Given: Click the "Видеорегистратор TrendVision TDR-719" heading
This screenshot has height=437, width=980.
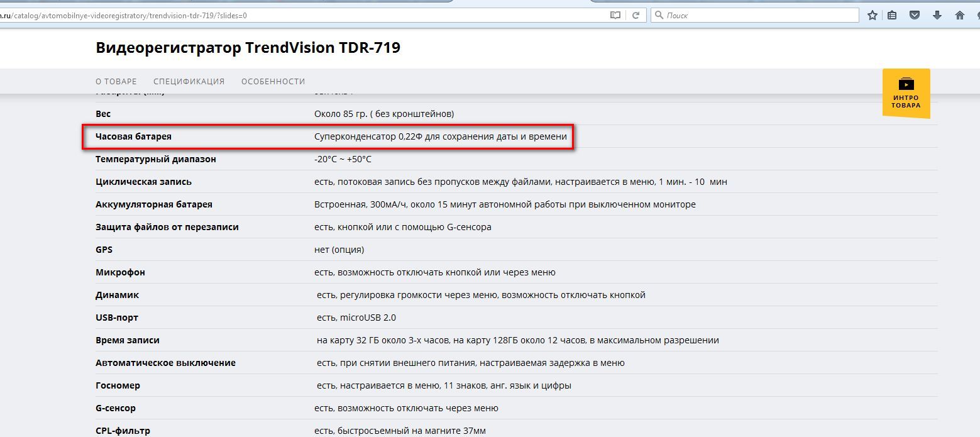Looking at the screenshot, I should 248,48.
